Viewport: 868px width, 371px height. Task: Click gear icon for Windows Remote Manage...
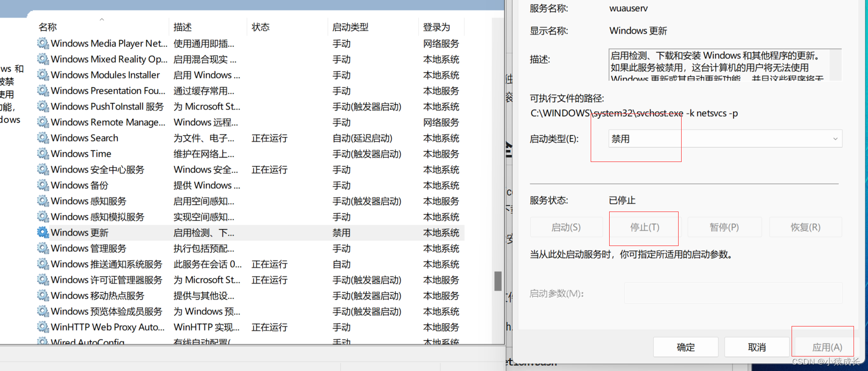coord(43,122)
